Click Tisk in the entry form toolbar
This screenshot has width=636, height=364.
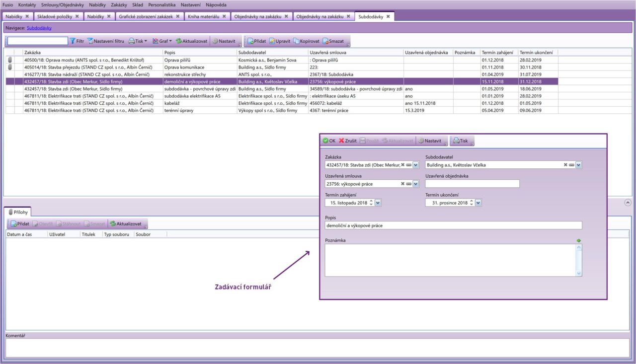(460, 141)
